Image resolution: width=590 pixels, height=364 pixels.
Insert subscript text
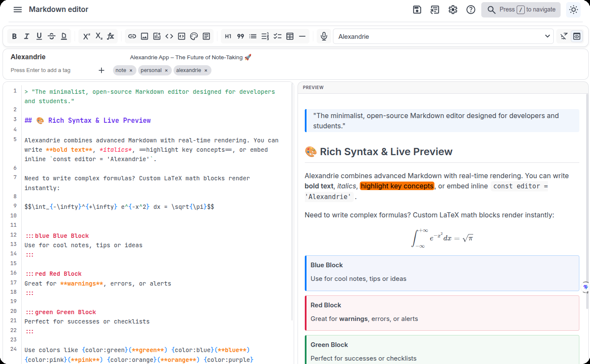click(98, 36)
